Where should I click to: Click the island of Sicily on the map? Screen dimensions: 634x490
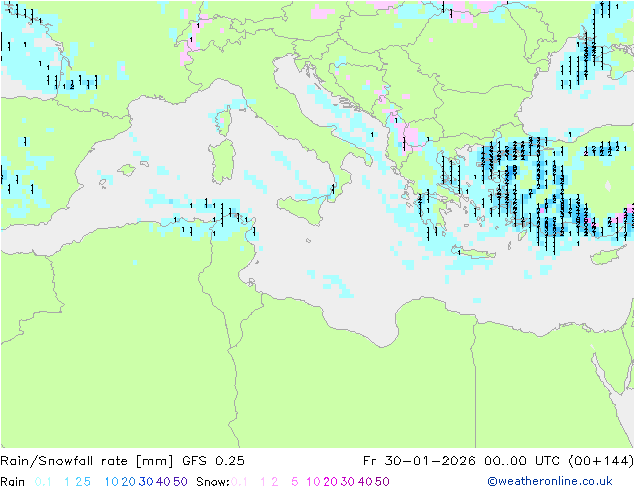[305, 207]
